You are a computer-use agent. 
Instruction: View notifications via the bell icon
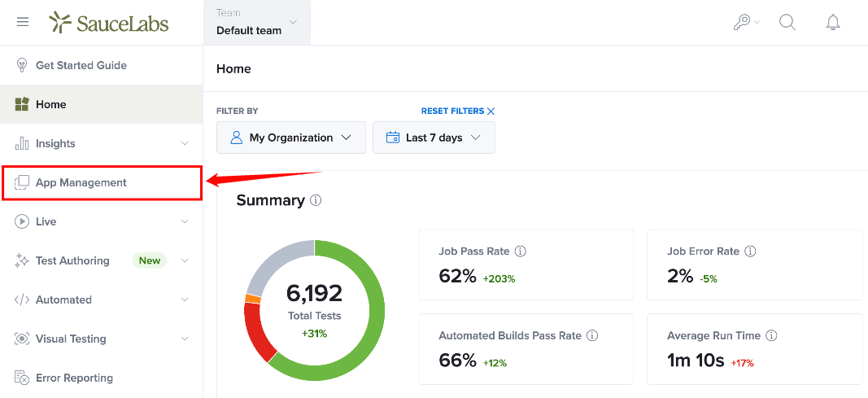tap(832, 22)
